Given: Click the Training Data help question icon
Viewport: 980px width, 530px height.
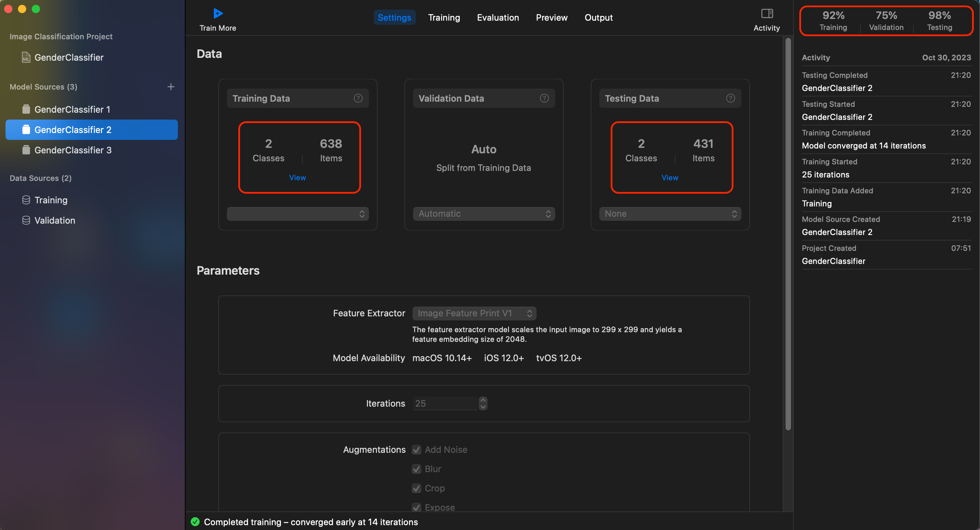Looking at the screenshot, I should (x=358, y=98).
